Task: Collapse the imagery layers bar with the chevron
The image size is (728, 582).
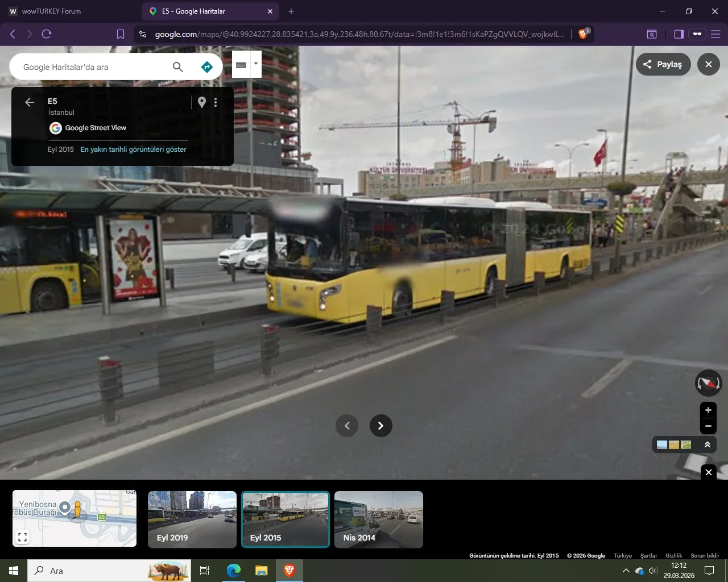Action: pos(708,444)
